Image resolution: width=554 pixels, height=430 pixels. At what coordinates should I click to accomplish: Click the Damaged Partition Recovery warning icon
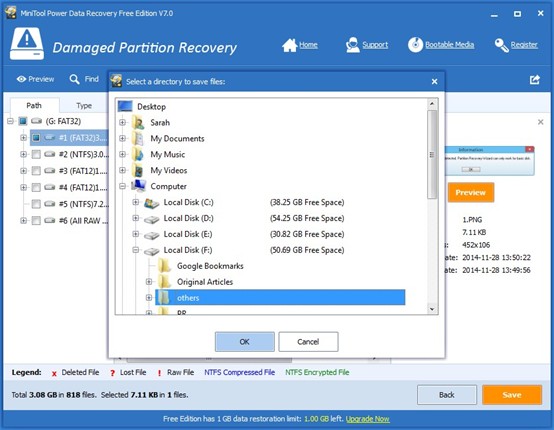click(27, 44)
